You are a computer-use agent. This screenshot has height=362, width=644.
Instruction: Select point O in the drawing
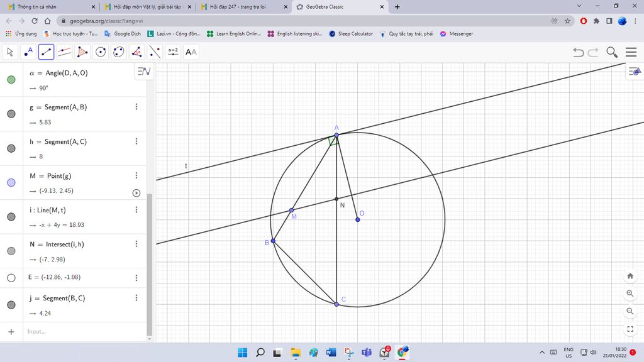click(x=358, y=220)
